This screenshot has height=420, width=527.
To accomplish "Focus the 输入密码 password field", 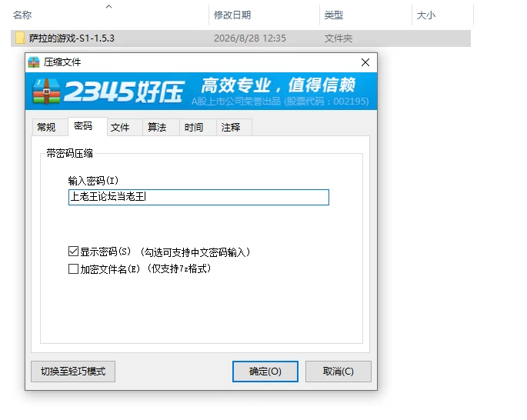I will click(x=198, y=197).
